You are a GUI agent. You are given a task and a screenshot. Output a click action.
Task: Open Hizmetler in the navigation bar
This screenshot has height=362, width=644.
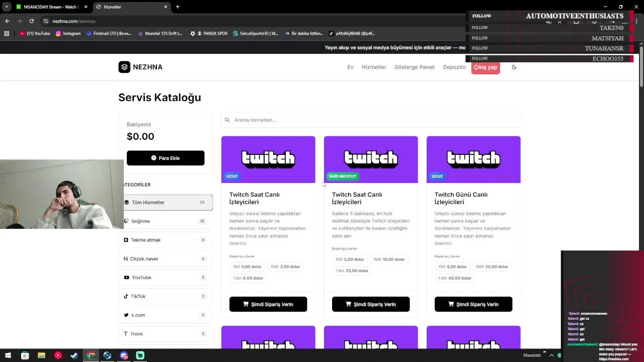[374, 67]
